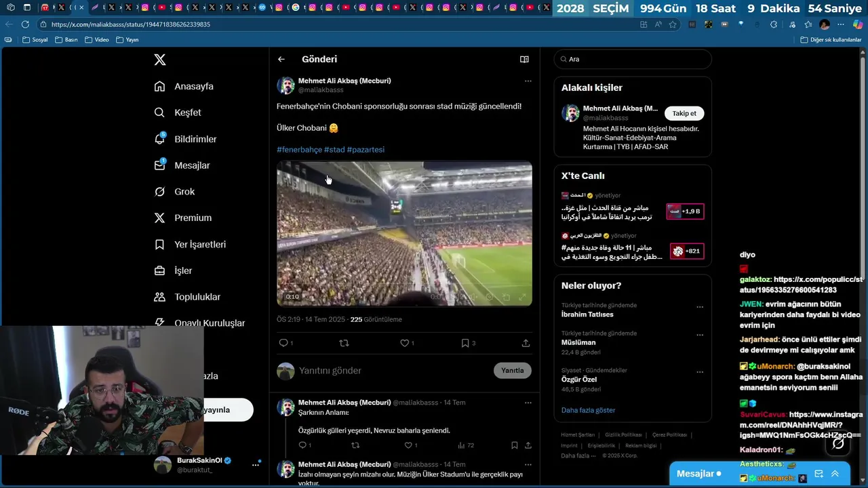Open Yayın bookmarks folder
The height and width of the screenshot is (488, 868).
click(x=127, y=40)
